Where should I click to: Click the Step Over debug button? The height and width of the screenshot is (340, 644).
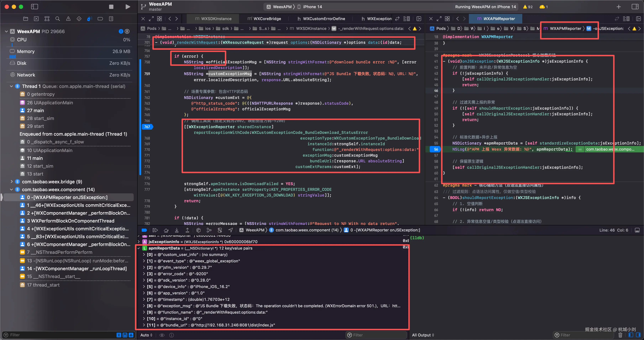[x=166, y=230]
